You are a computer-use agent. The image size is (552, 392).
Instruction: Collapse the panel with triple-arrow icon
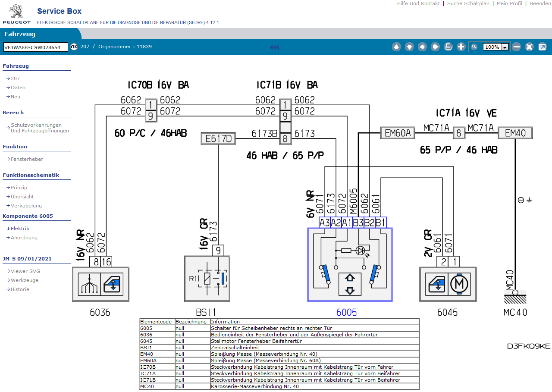274,47
